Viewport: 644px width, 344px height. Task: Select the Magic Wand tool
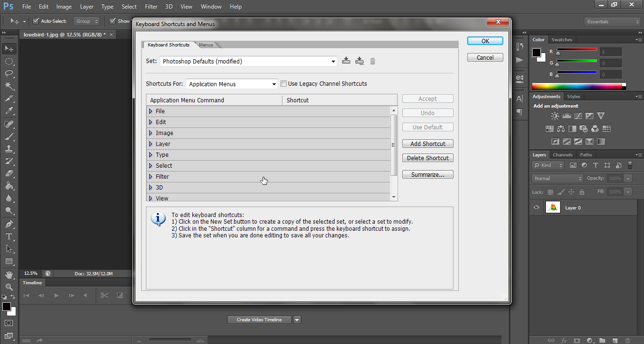(9, 86)
